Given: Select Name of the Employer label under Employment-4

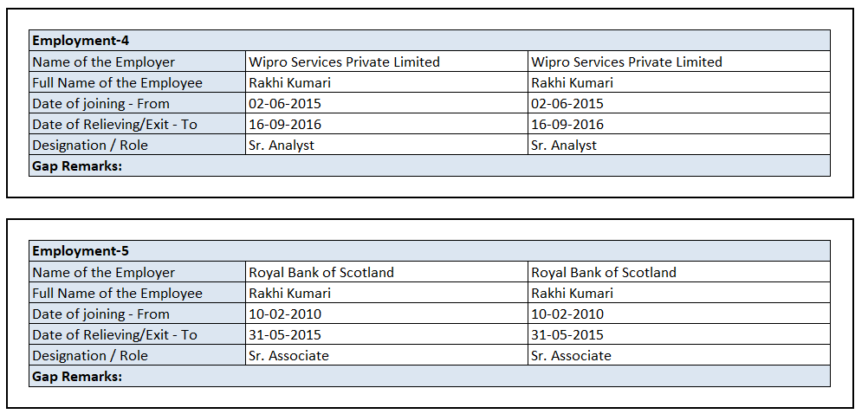Looking at the screenshot, I should coord(104,61).
